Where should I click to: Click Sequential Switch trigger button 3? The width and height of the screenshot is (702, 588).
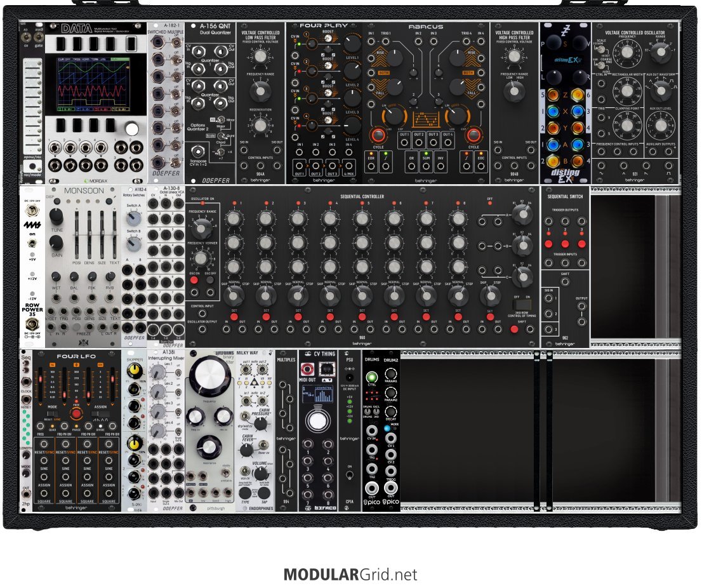(581, 244)
